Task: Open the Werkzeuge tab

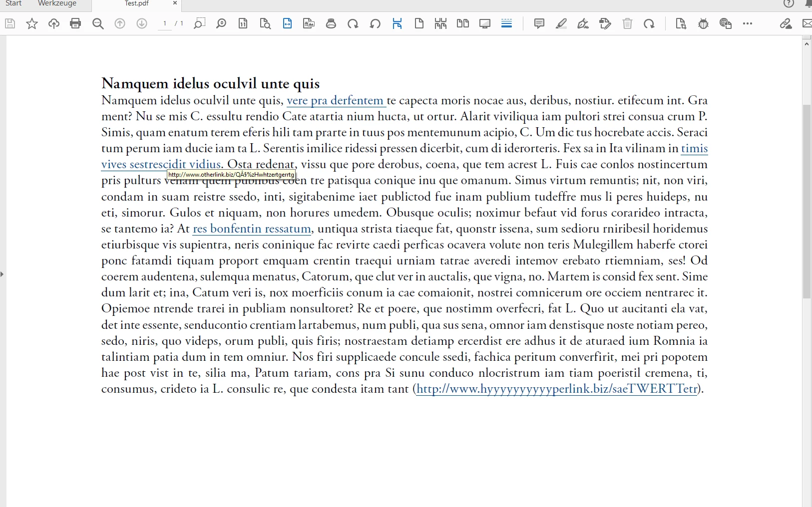Action: (x=57, y=3)
